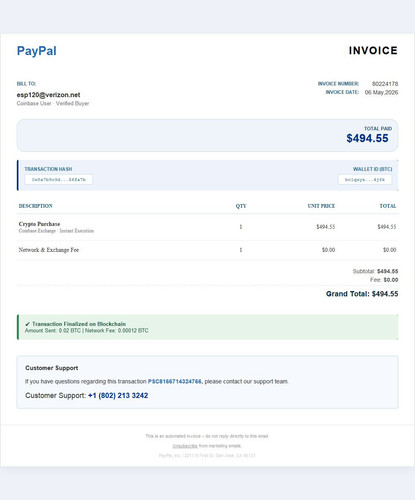
Task: Click the Total column header
Action: [x=388, y=206]
